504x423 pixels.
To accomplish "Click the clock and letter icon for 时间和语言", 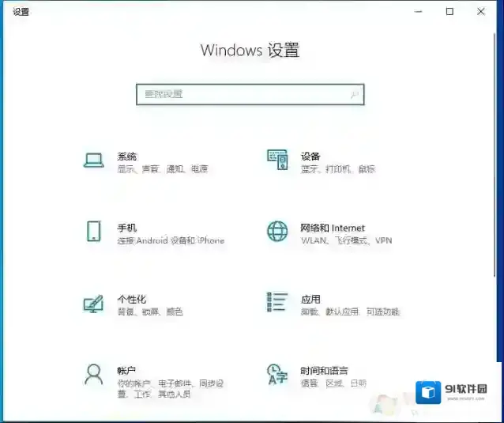I will pyautogui.click(x=277, y=374).
